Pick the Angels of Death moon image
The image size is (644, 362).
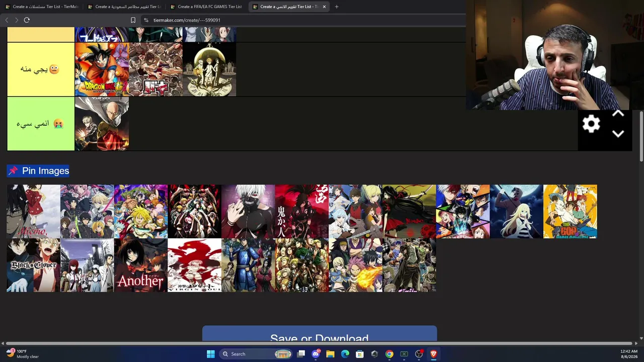pos(516,211)
